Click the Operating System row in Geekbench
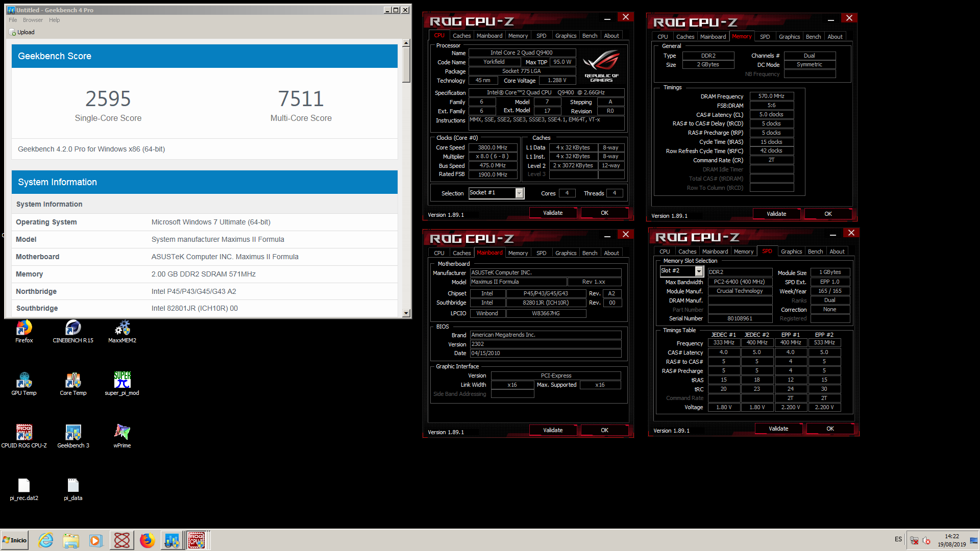 pos(205,222)
